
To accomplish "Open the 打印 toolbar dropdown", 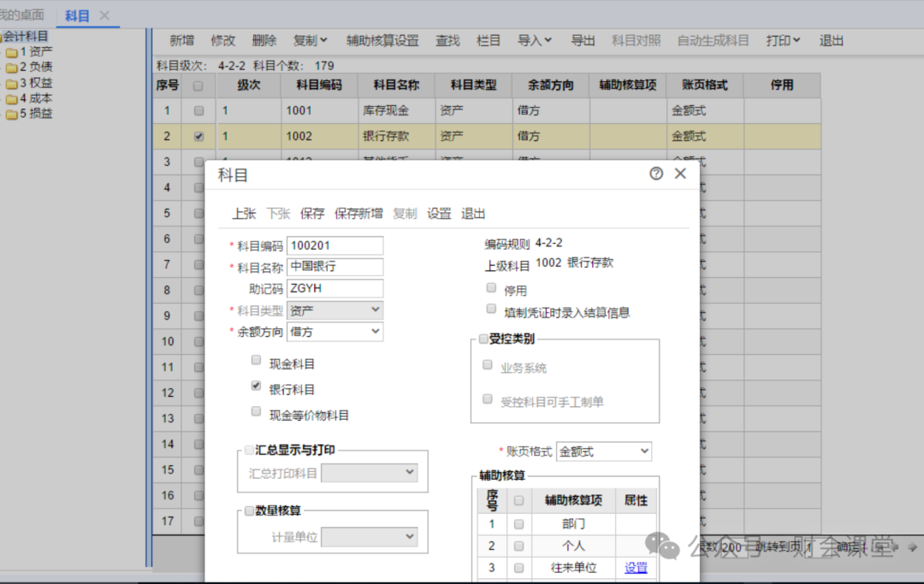I will 783,40.
